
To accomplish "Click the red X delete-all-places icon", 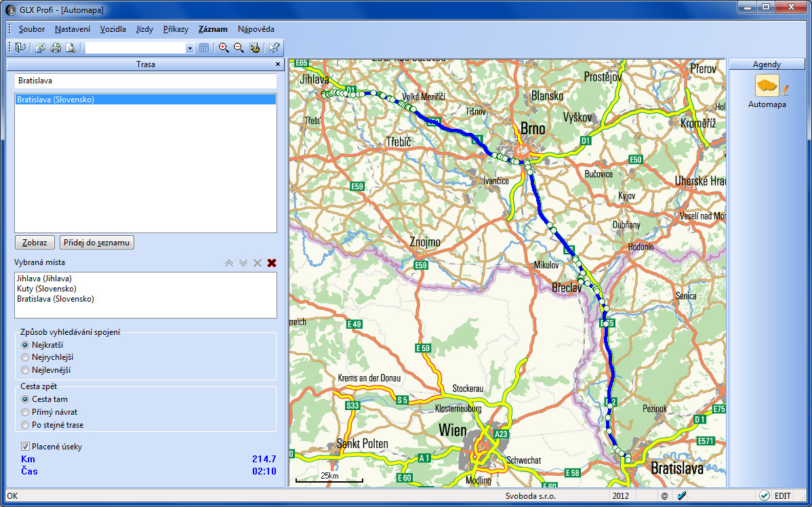I will 272,263.
